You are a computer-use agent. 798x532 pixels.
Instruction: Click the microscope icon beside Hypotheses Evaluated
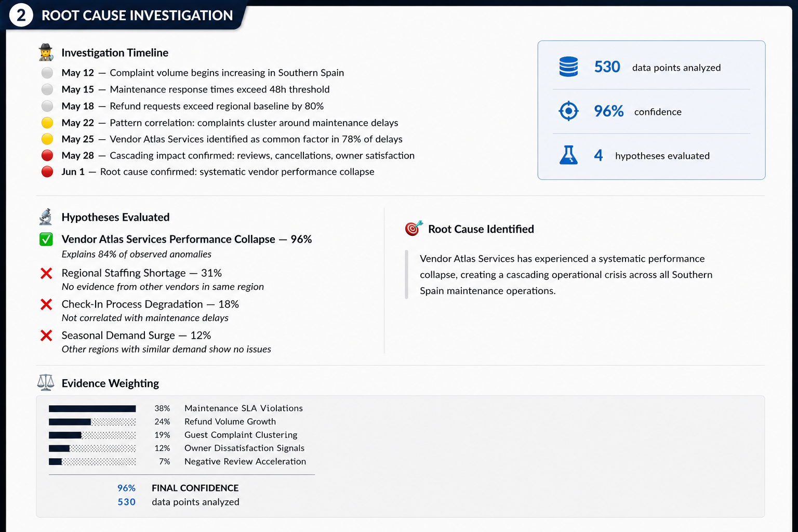point(46,217)
